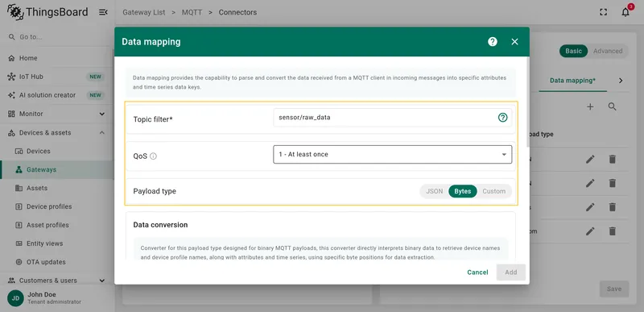
Task: Expand the Monitor menu
Action: tap(102, 114)
